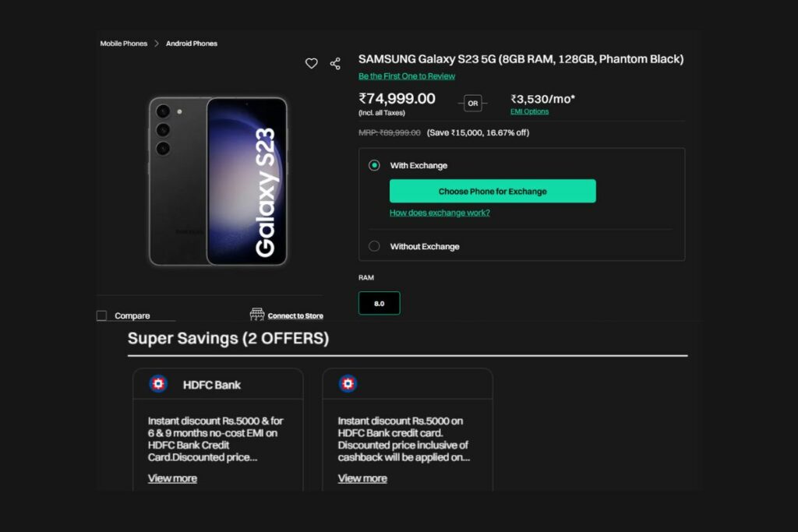
Task: Click the Connect to Store shop icon
Action: coord(257,315)
